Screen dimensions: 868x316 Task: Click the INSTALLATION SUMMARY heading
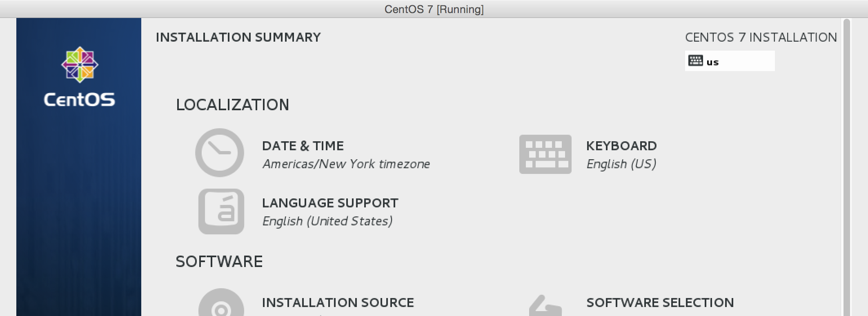point(238,37)
